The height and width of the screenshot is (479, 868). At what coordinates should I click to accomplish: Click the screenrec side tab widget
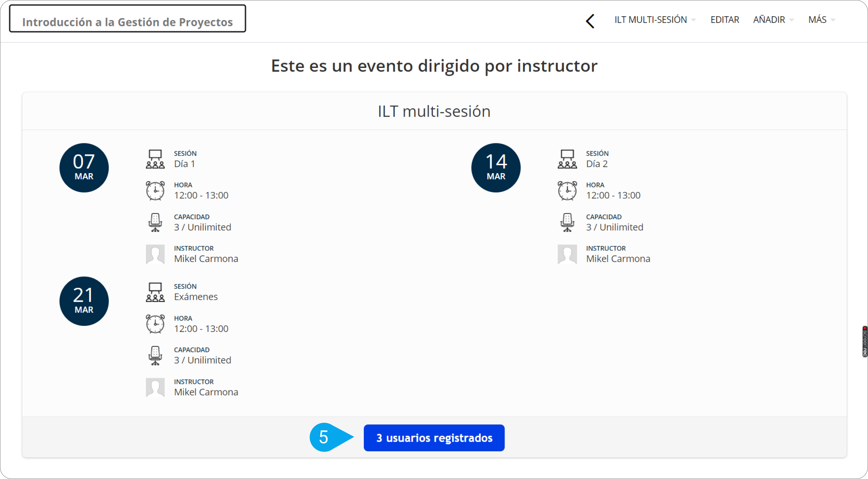865,341
